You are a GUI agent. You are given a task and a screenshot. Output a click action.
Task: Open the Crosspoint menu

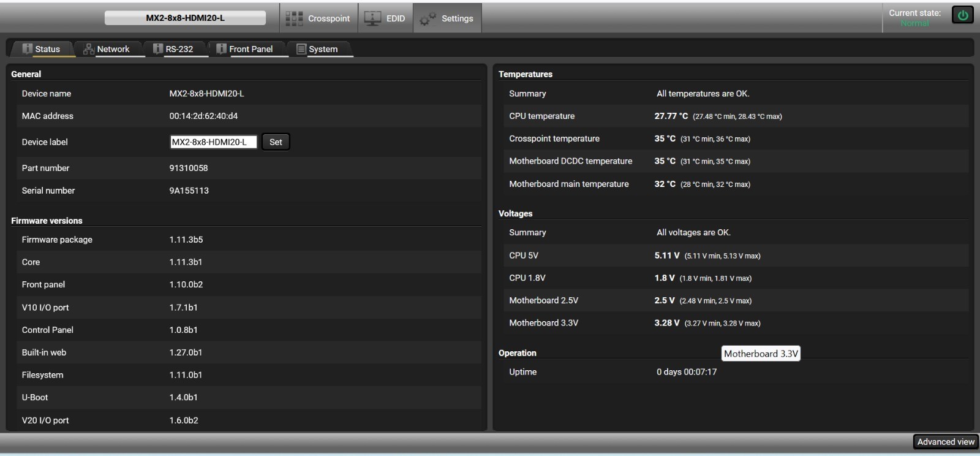(319, 18)
